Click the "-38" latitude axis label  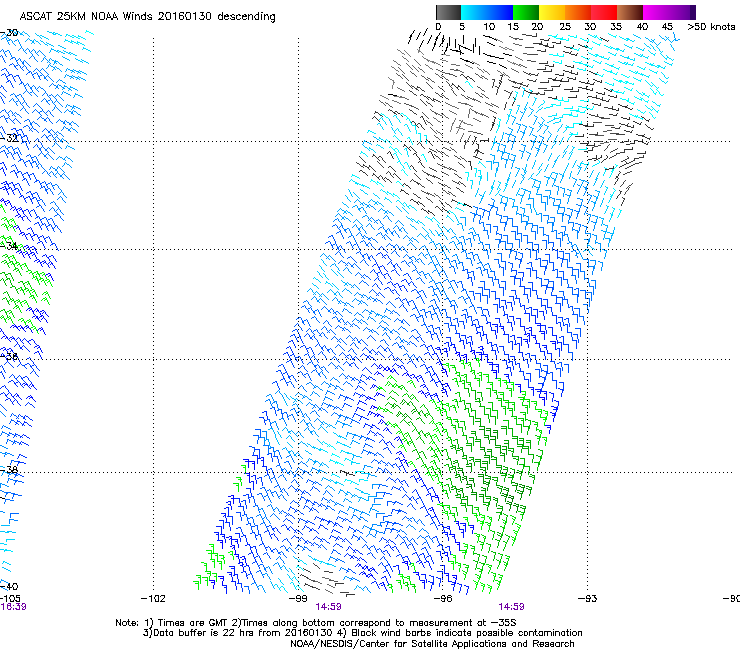click(9, 470)
